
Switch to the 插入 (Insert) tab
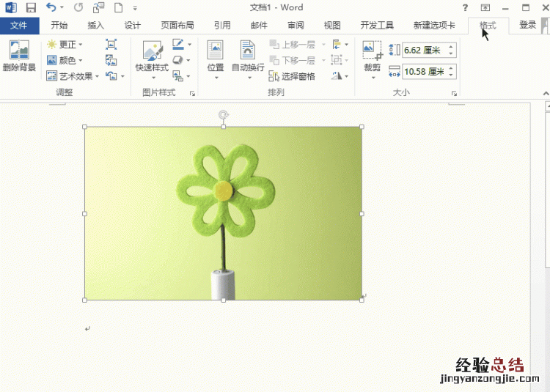click(96, 25)
